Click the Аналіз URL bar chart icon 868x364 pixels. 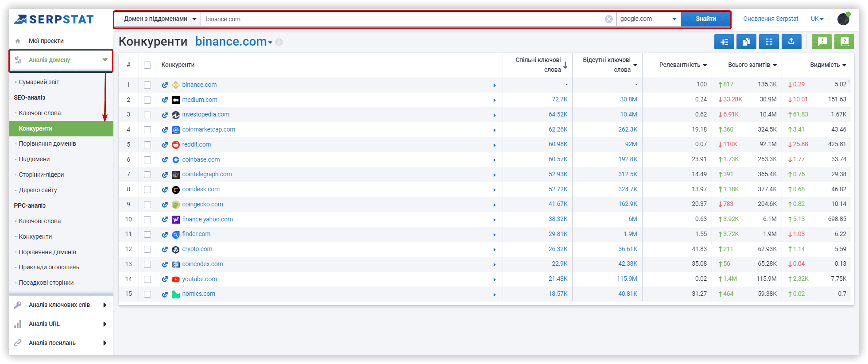click(x=18, y=324)
